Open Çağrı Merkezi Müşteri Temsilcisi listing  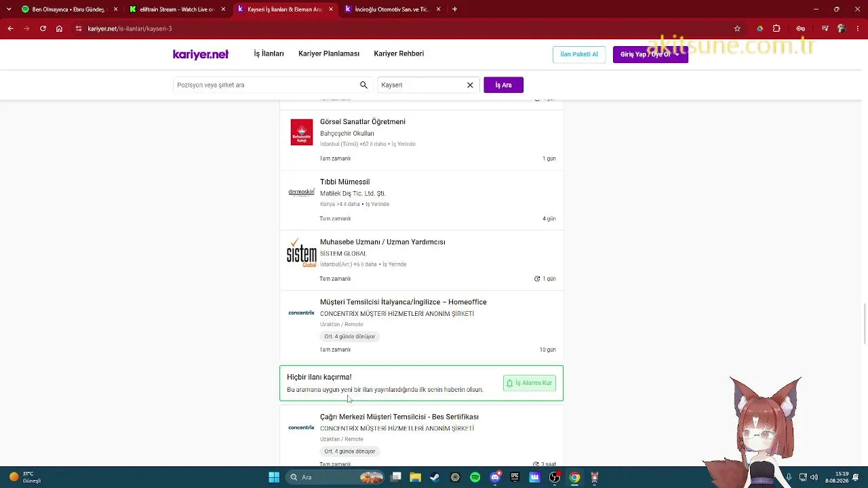(x=399, y=417)
